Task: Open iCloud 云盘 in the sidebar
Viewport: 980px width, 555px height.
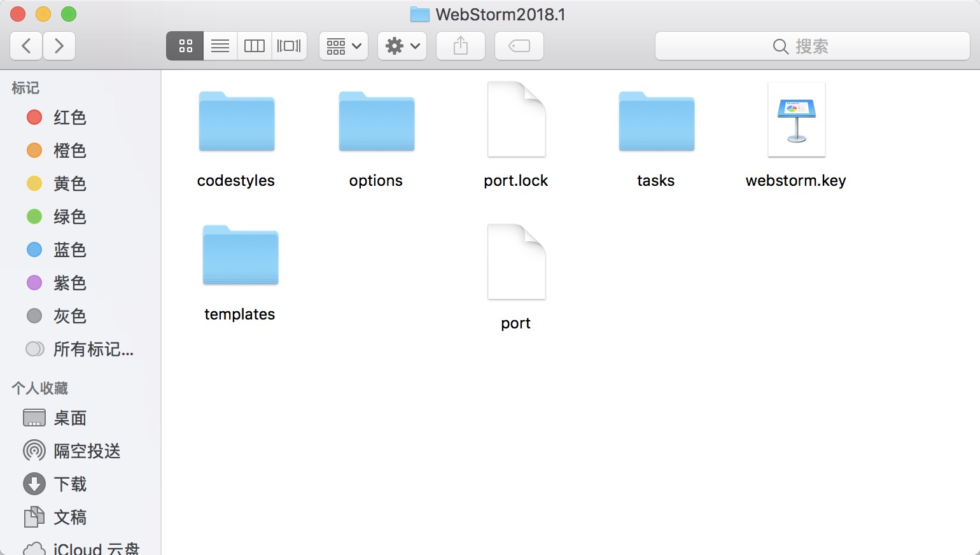Action: (x=80, y=547)
